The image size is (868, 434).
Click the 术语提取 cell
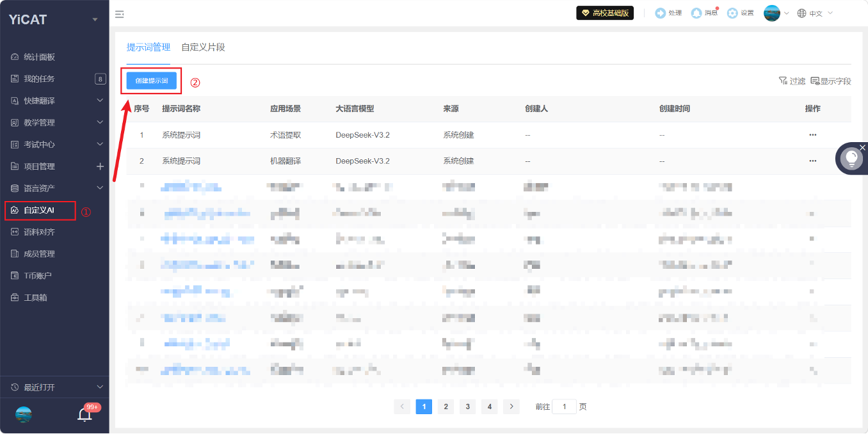click(x=285, y=135)
